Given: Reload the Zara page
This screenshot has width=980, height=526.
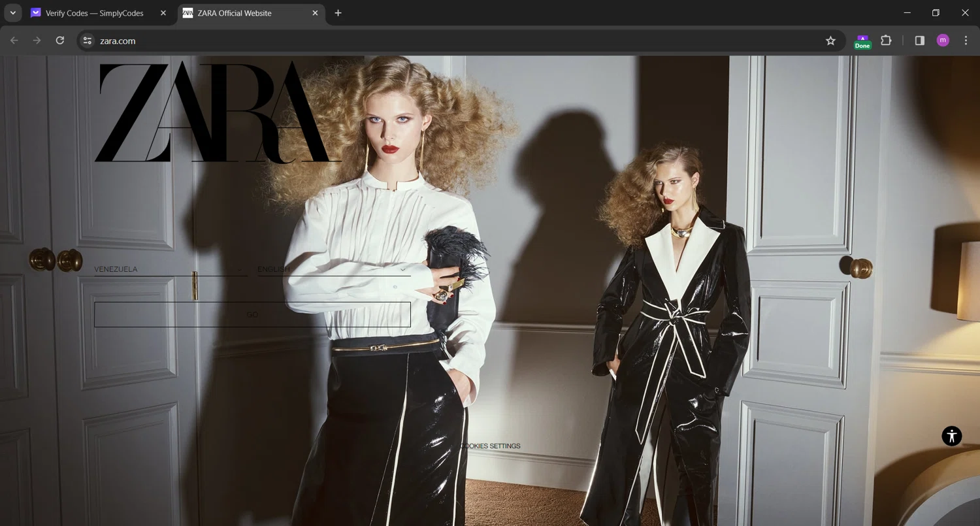Looking at the screenshot, I should coord(59,41).
